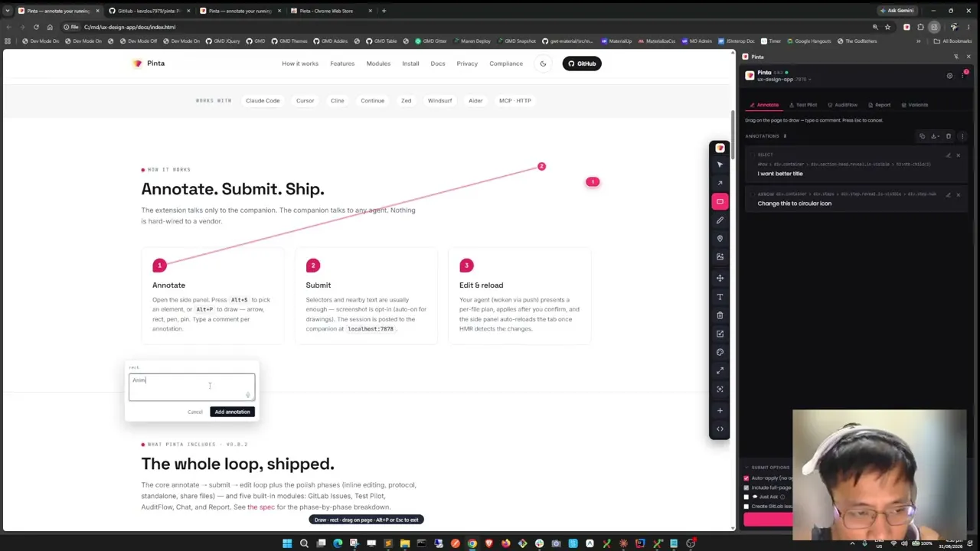Switch to the Annotate tab
The height and width of the screenshot is (551, 980).
click(x=765, y=105)
